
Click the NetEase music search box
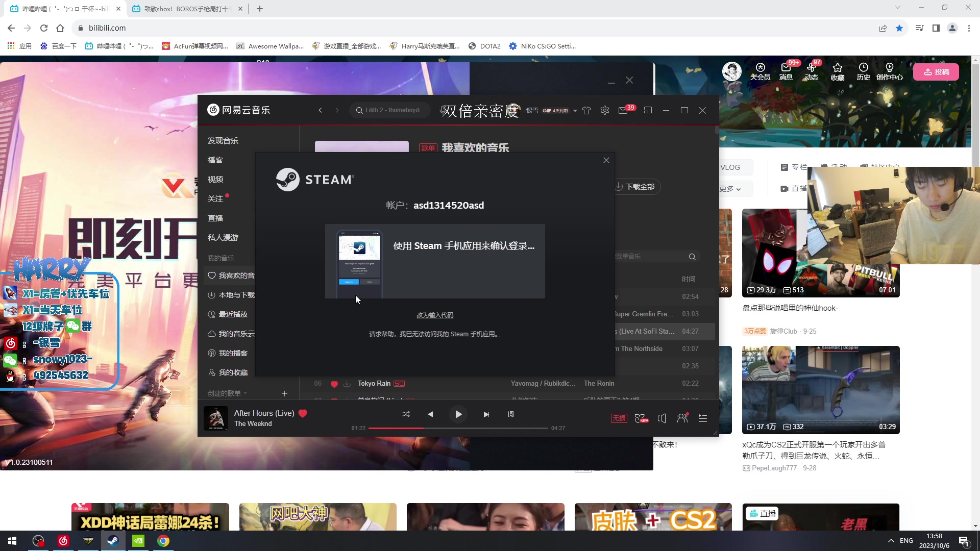point(390,110)
